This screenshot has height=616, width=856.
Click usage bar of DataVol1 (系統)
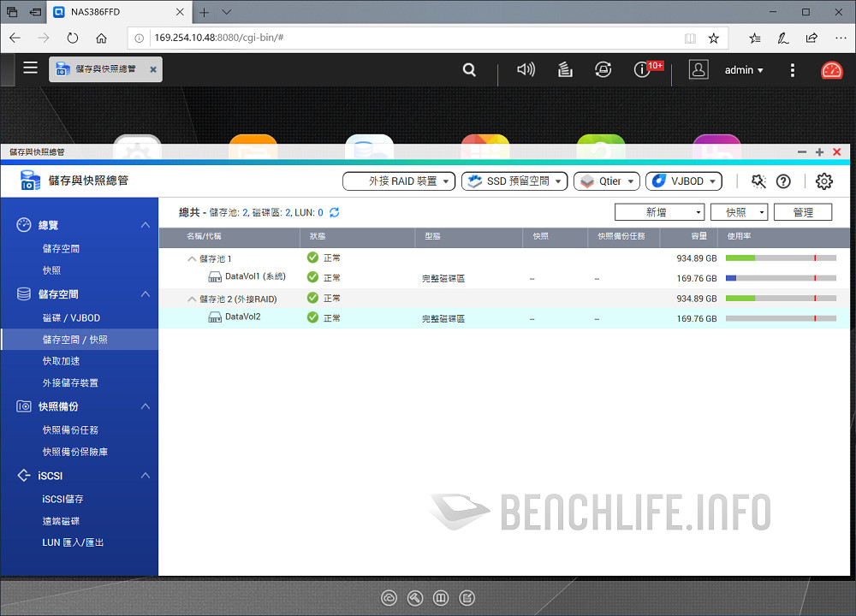[781, 278]
